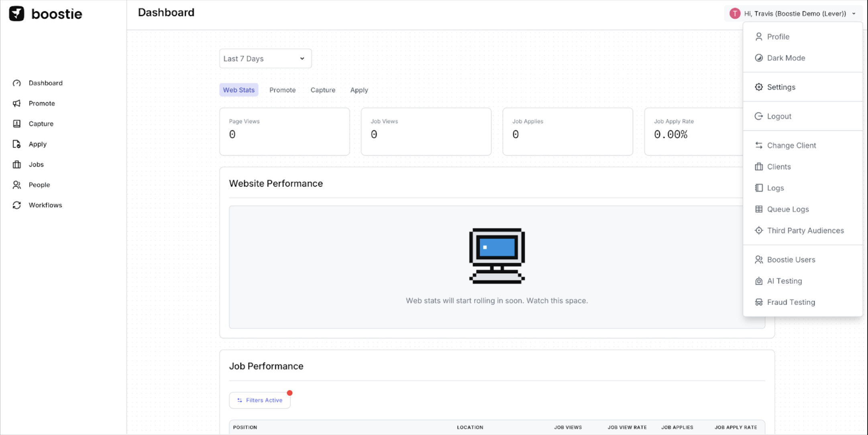Click the AI Testing icon in menu

(758, 281)
